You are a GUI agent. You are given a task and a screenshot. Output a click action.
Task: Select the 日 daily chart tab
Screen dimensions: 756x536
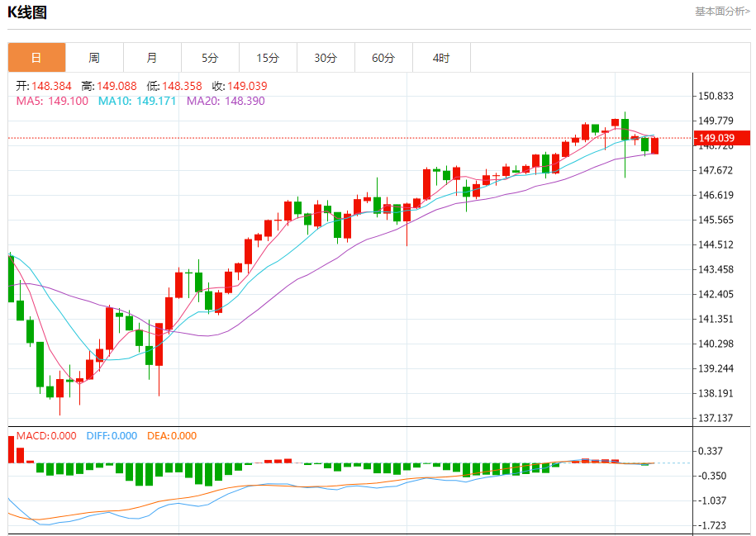(36, 58)
